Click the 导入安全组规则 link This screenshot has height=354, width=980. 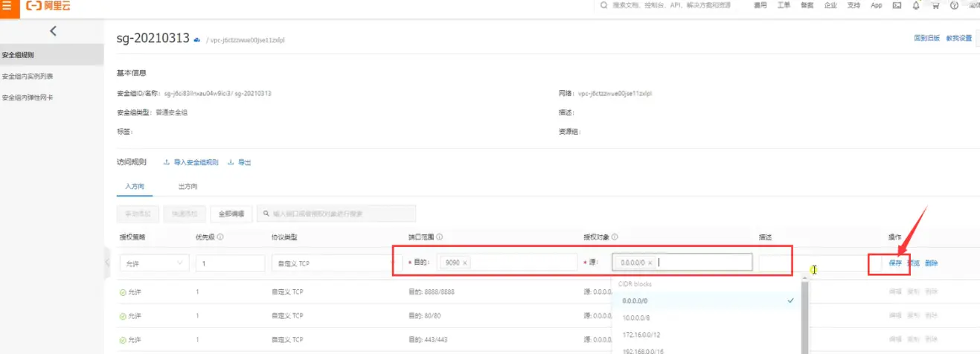point(195,162)
